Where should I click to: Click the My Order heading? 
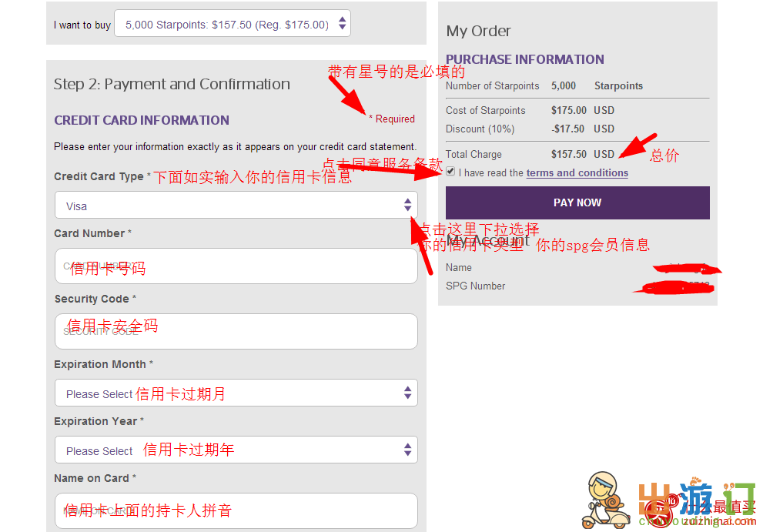[478, 31]
